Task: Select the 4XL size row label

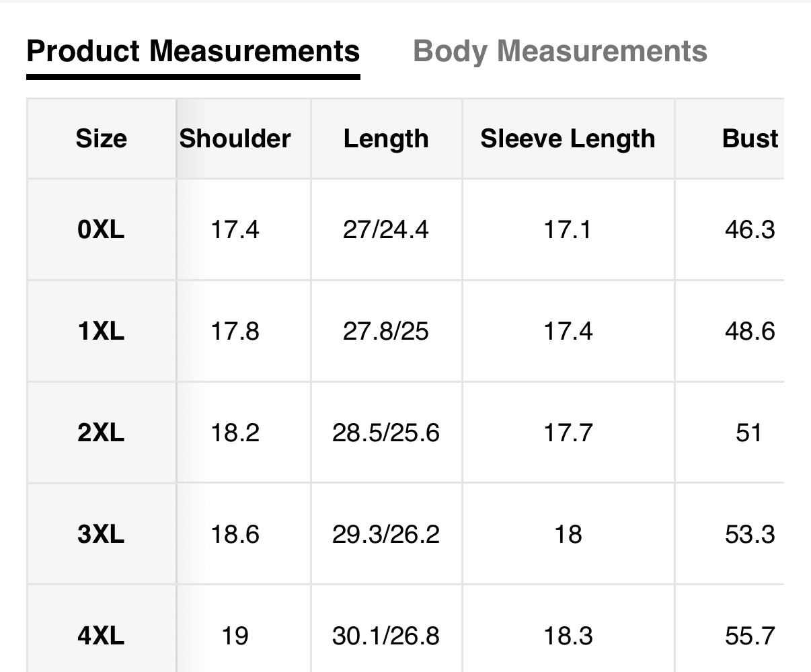Action: 101,636
